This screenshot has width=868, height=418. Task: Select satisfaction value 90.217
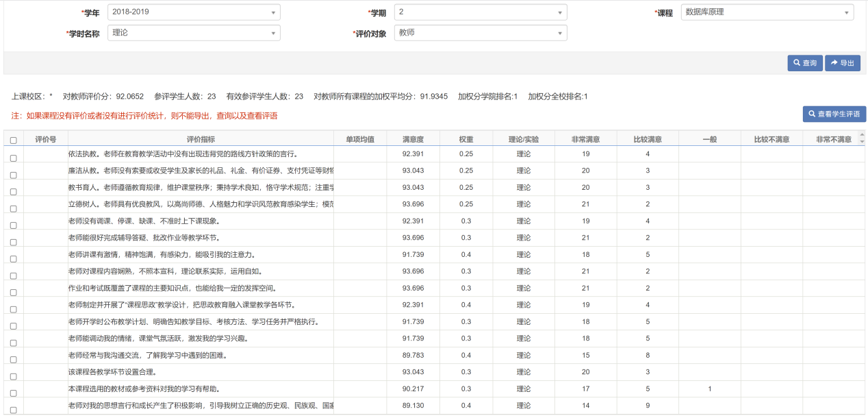[413, 389]
